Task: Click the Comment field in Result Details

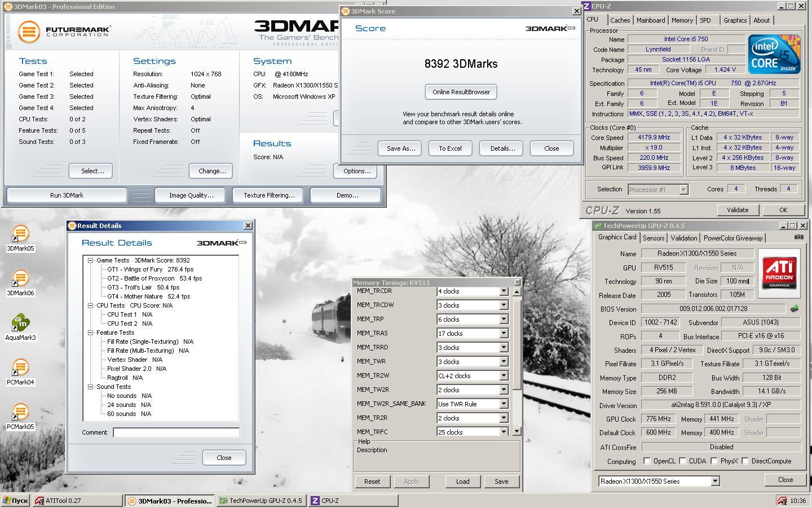Action: [176, 432]
